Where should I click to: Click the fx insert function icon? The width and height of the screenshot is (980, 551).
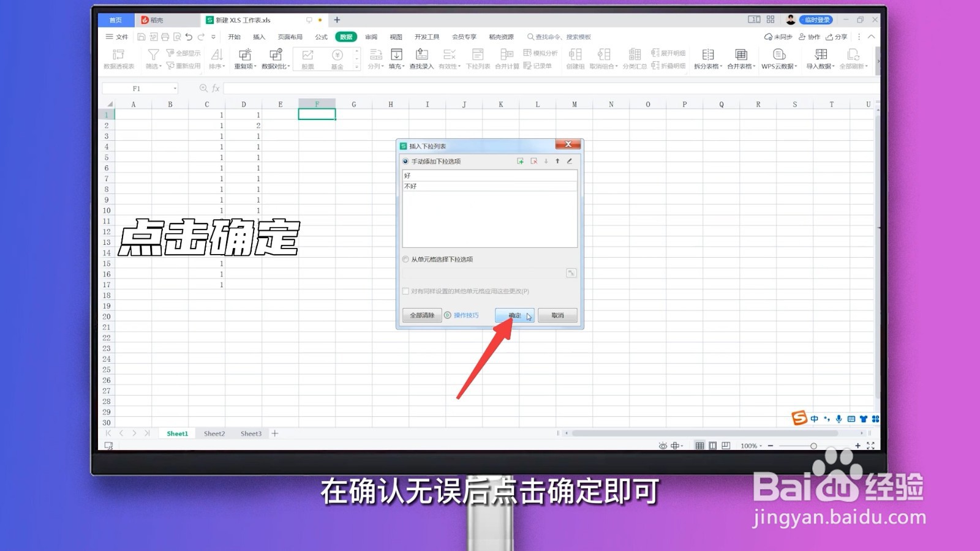(216, 88)
